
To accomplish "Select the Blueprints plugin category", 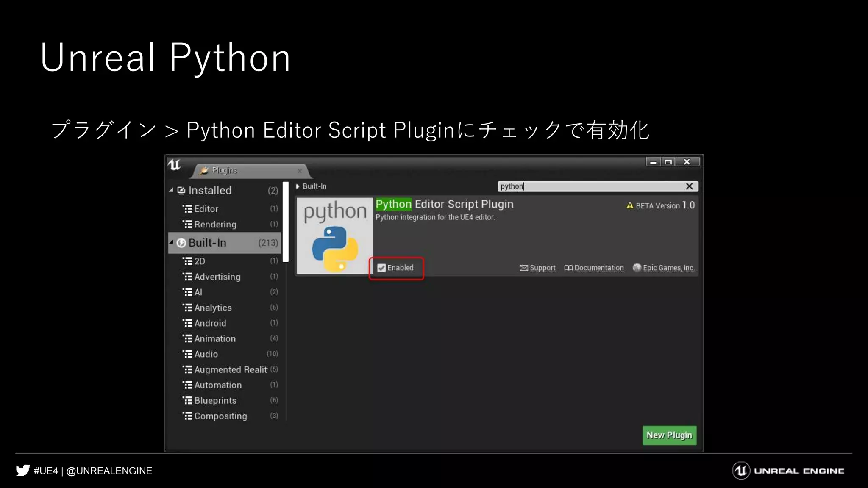I will click(230, 400).
